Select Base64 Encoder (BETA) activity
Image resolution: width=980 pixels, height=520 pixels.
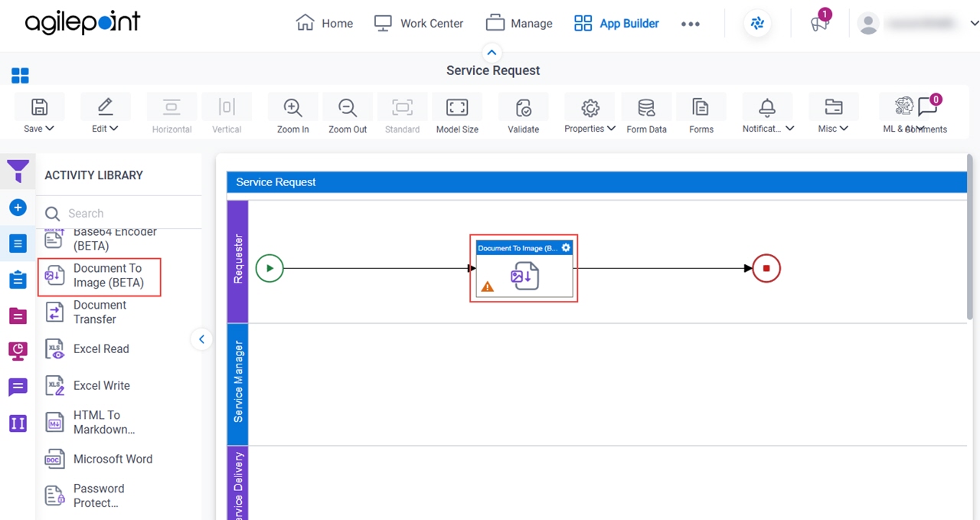[x=100, y=239]
